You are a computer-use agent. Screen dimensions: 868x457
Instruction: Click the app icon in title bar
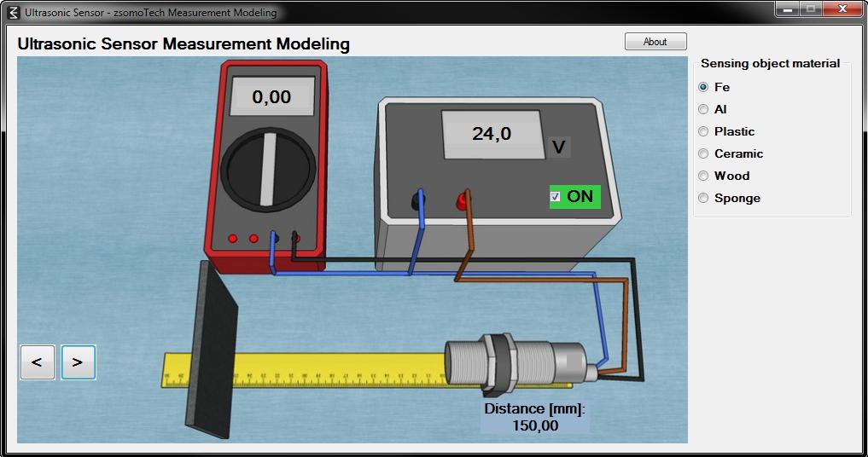pyautogui.click(x=14, y=12)
